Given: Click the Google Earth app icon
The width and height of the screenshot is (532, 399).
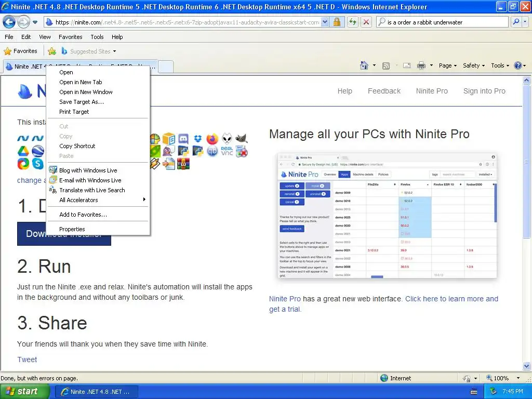Looking at the screenshot, I should pyautogui.click(x=38, y=151).
